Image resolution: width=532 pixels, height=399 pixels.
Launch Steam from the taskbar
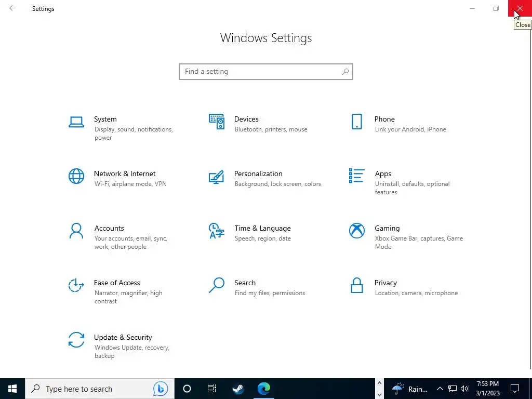[x=238, y=389]
